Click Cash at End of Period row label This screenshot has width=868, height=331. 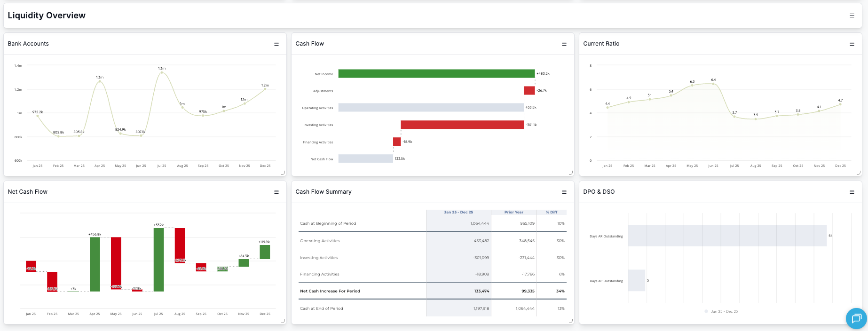coord(322,308)
